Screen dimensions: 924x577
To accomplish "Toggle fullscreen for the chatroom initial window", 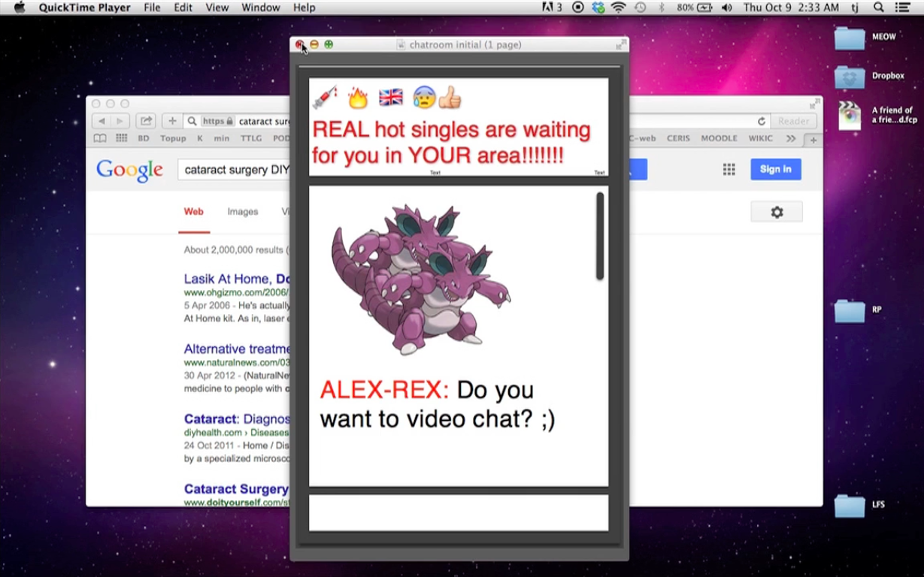I will click(621, 44).
